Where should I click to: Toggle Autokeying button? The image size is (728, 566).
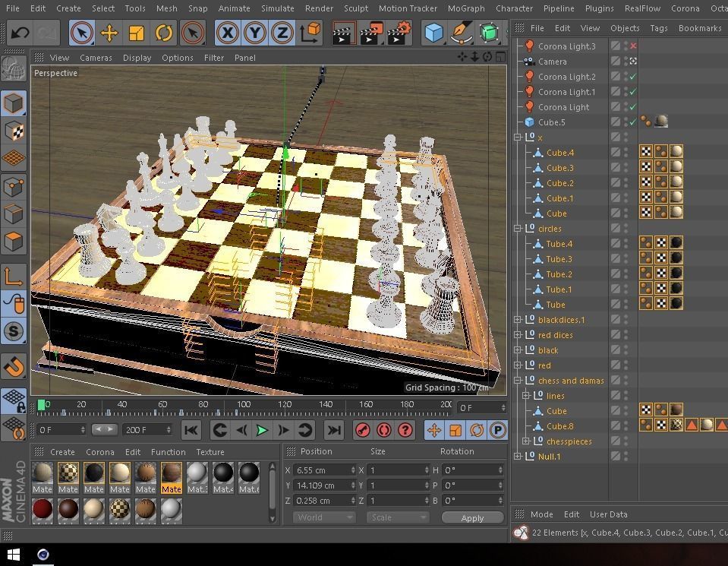[384, 430]
